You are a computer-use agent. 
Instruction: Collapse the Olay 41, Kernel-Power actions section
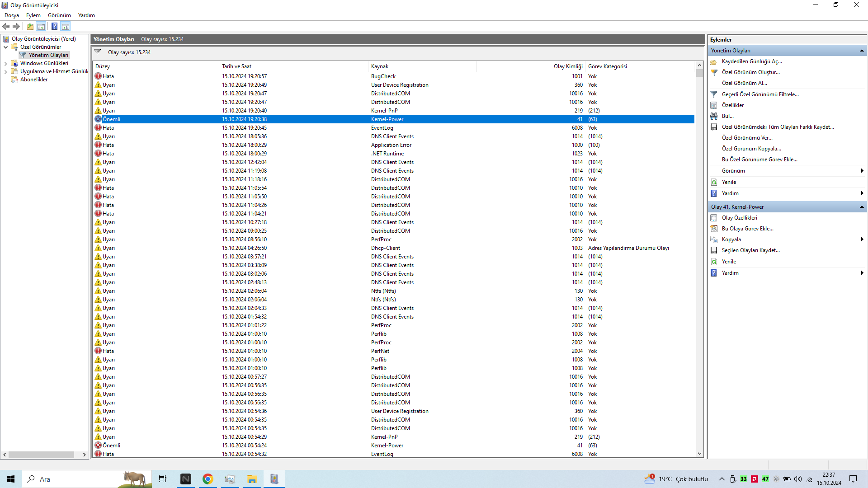pos(862,207)
